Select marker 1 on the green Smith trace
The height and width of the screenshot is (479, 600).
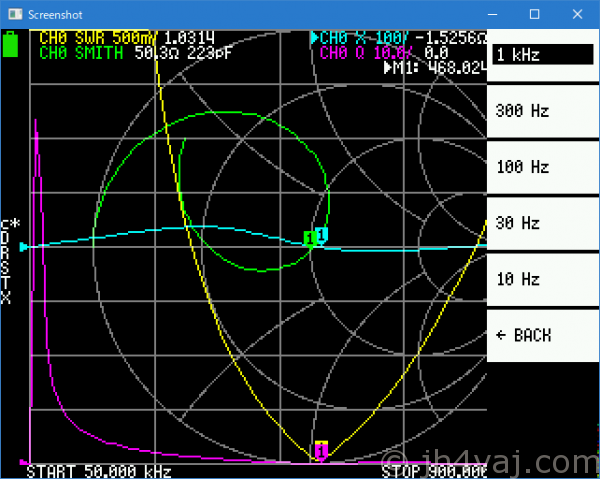pos(310,239)
